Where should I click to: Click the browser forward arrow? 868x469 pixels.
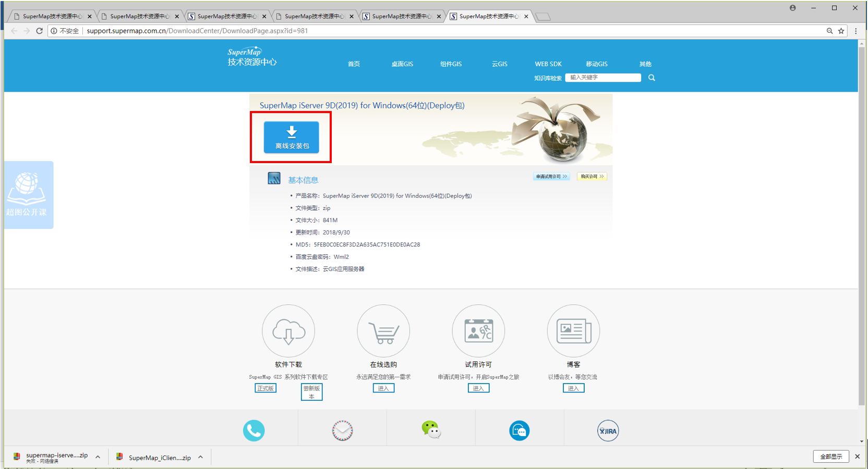[x=27, y=31]
